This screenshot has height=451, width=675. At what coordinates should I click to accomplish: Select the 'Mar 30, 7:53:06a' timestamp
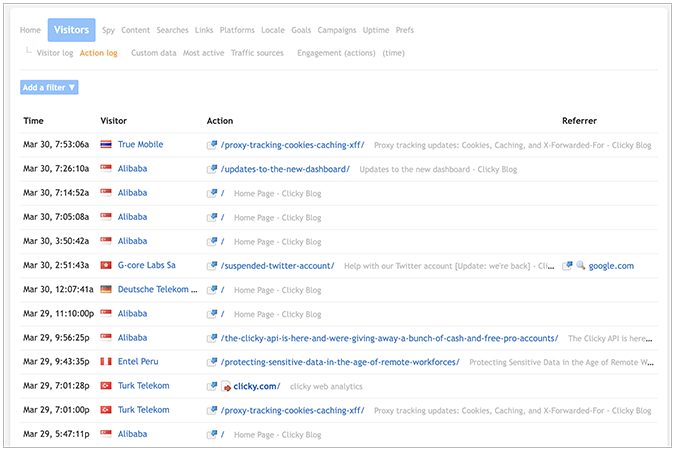(x=56, y=145)
